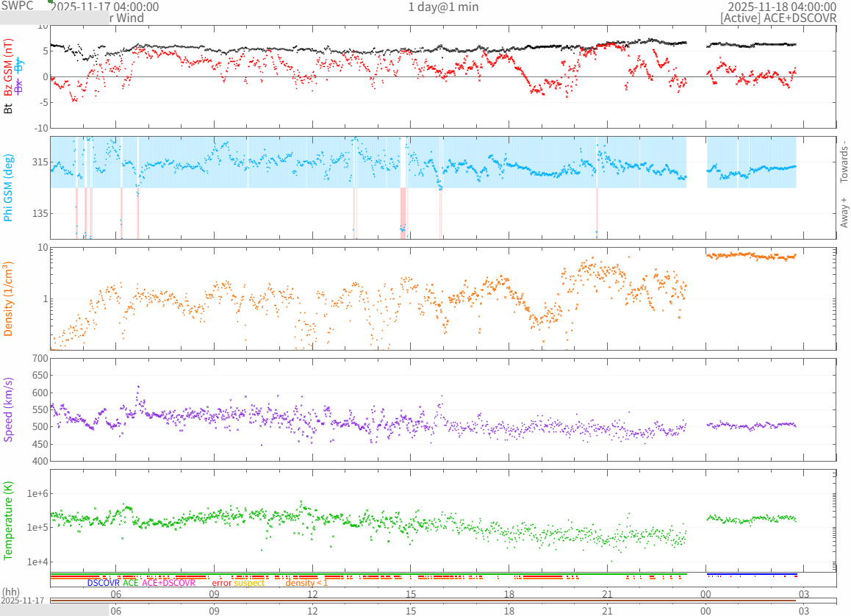The image size is (851, 616).
Task: Click the orange density<1 legend entry
Action: [x=306, y=583]
